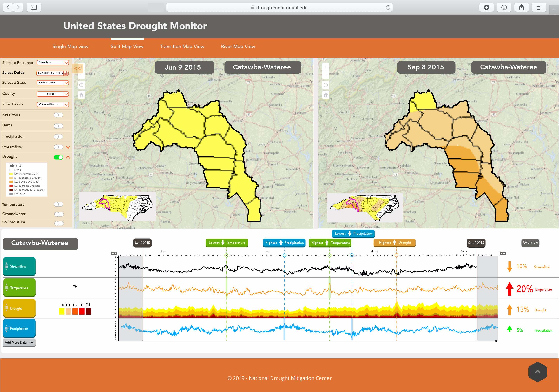Screen dimensions: 559x392
Task: Select the Split Map View tab
Action: pos(127,47)
